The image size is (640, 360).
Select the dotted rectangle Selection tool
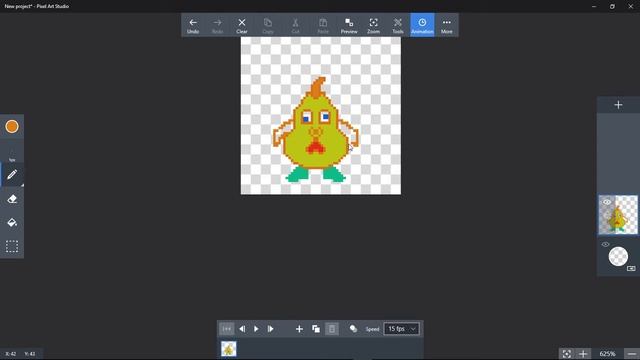(12, 247)
